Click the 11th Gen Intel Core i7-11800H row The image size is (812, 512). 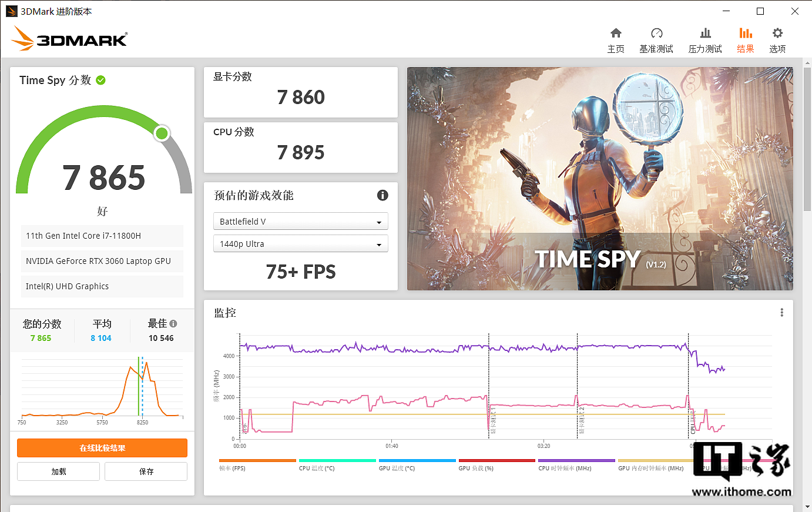(102, 236)
